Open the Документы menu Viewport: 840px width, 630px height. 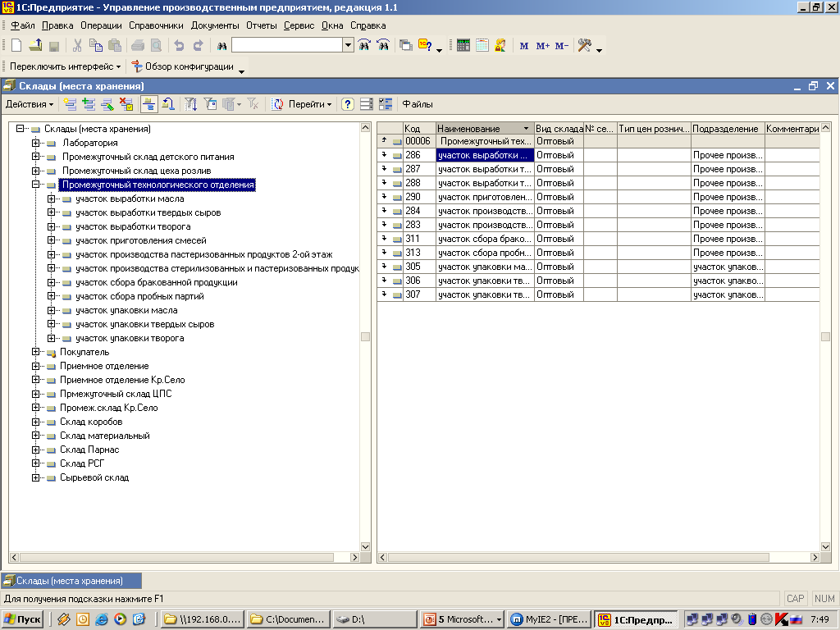pos(215,25)
